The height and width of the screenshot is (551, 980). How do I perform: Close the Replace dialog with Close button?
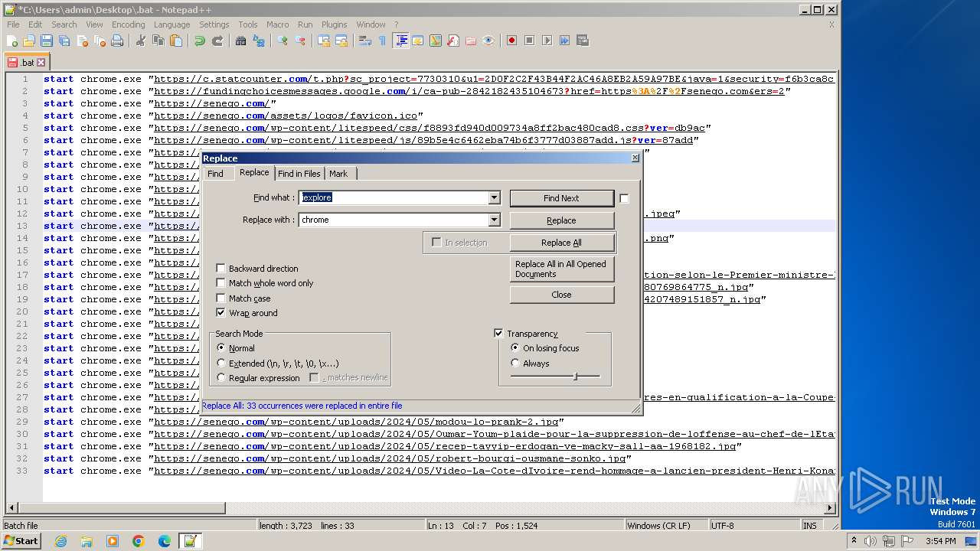pyautogui.click(x=561, y=295)
